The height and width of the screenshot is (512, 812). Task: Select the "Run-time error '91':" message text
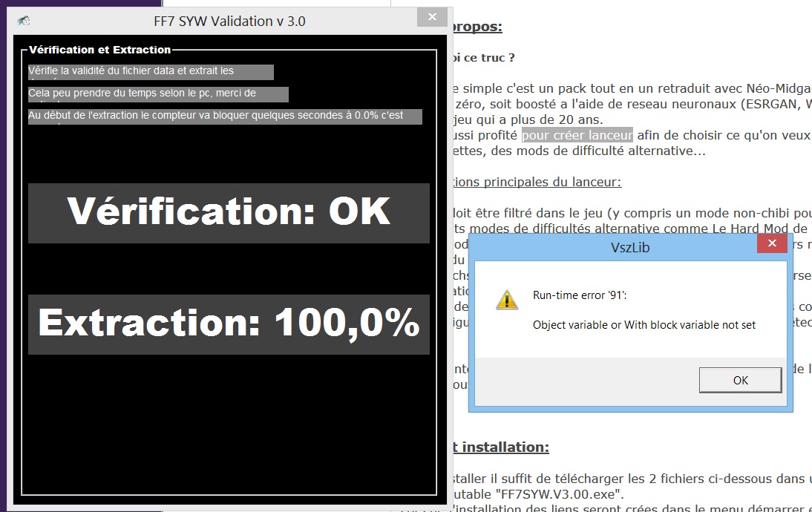tap(580, 295)
